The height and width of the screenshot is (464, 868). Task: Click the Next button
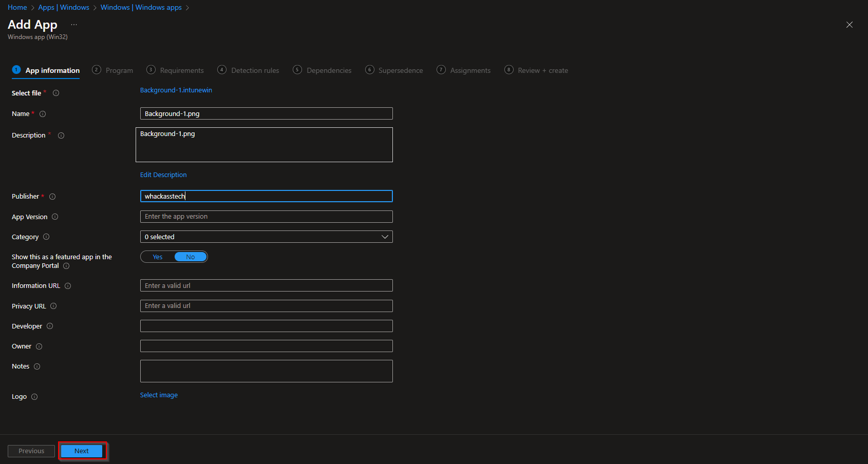82,451
